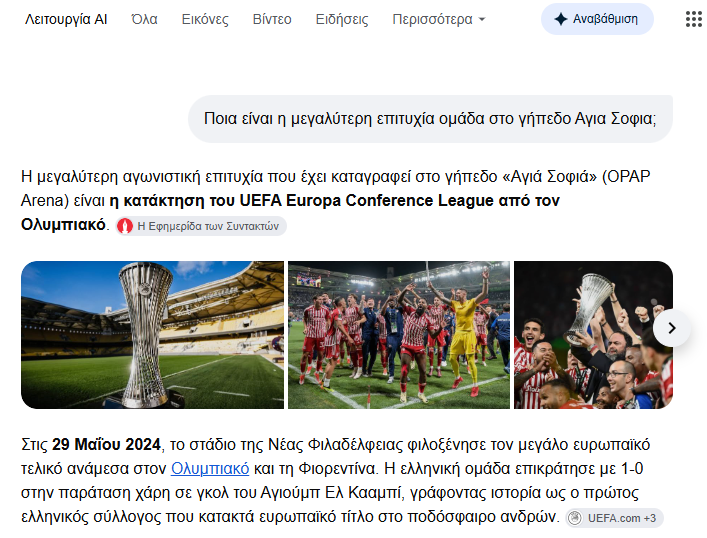Open the players celebrating on pitch image
Screen dimensions: 707x538
click(399, 335)
